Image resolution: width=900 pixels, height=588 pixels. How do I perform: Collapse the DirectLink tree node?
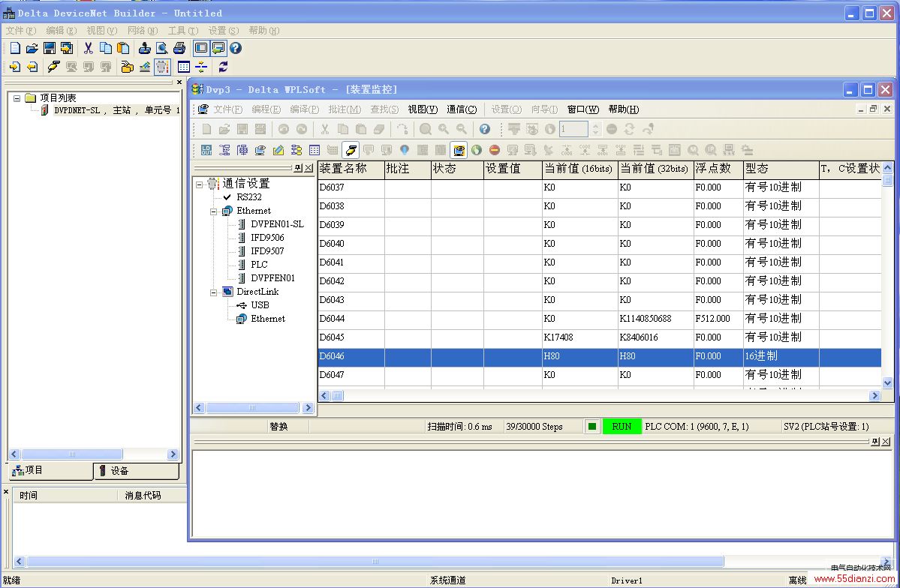click(x=213, y=292)
